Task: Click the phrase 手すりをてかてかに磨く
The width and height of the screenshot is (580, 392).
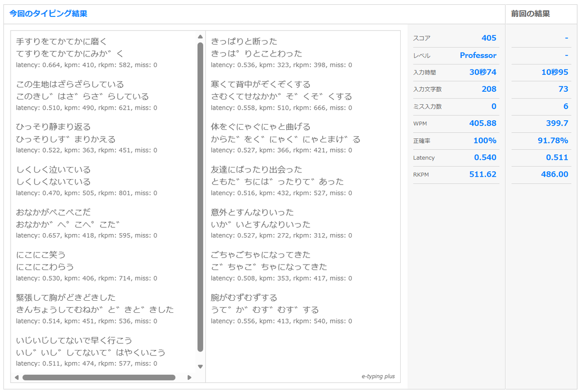Action: 61,42
